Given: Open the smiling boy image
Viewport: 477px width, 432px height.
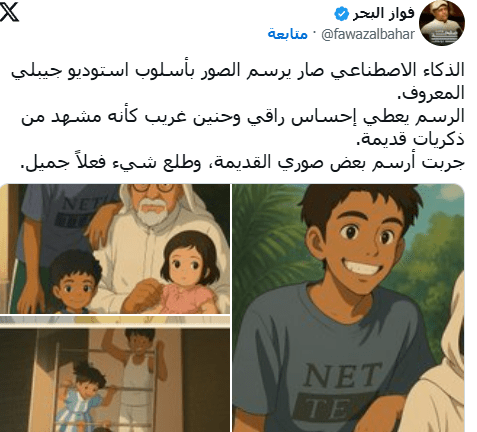Looking at the screenshot, I should 348,308.
